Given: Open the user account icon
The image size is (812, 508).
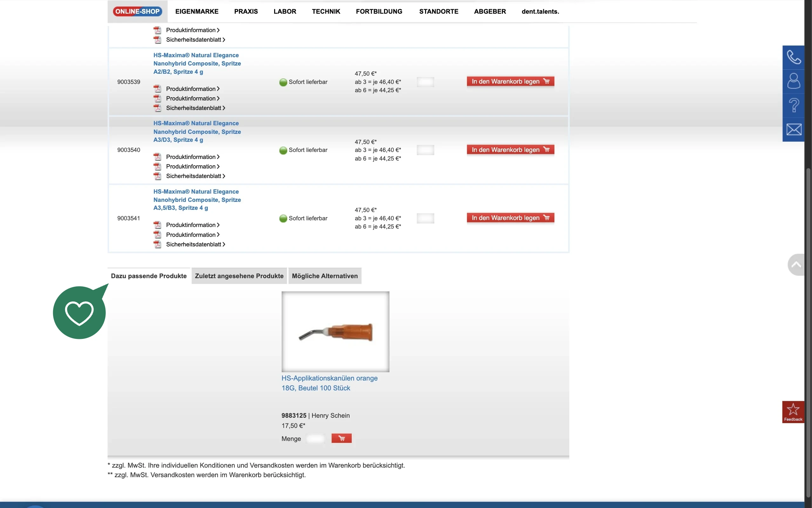Looking at the screenshot, I should (794, 81).
